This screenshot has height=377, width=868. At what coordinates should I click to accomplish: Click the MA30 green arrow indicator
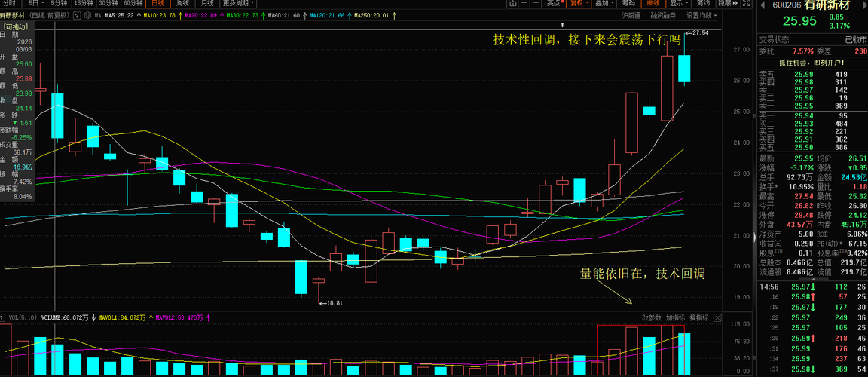(x=264, y=16)
